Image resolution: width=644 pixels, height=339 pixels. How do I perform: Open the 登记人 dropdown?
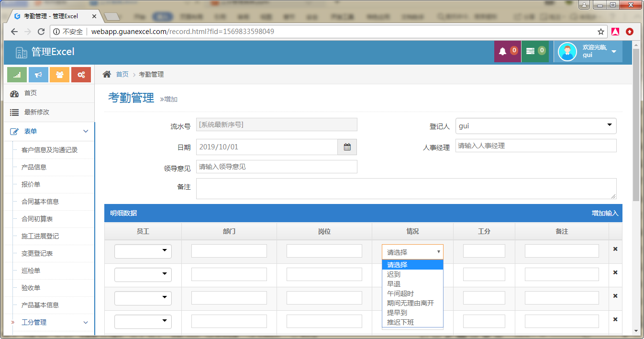point(536,126)
